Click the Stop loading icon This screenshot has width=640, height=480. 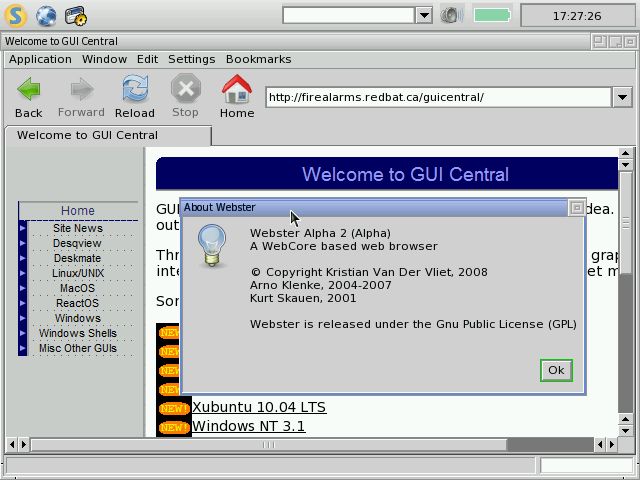pos(186,88)
